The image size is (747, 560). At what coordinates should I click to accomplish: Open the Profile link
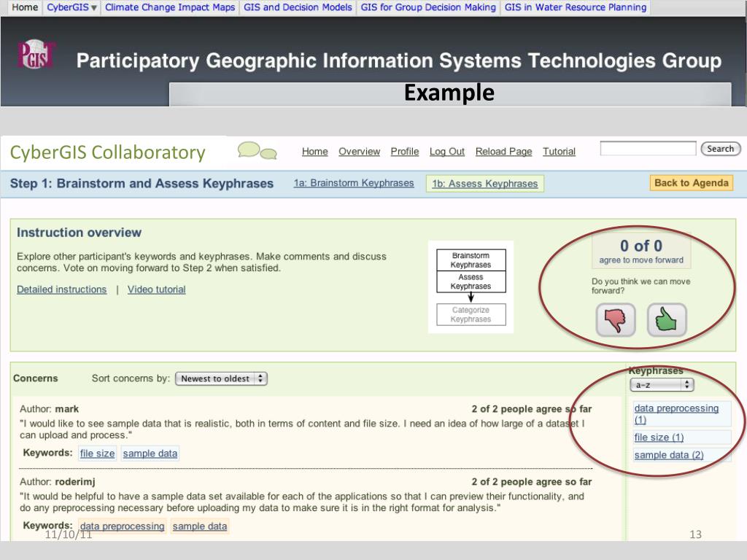pyautogui.click(x=404, y=152)
